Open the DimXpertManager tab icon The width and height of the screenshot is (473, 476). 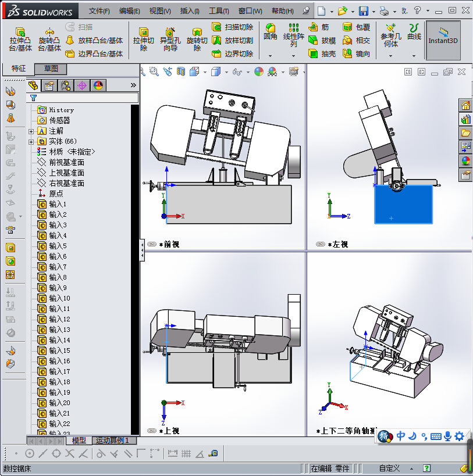point(82,85)
